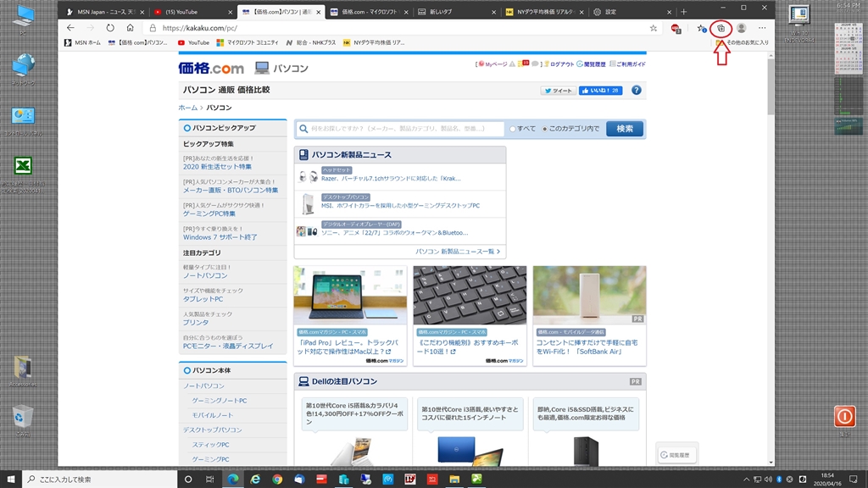868x488 pixels.
Task: Open the floating 閲覧履歴 button
Action: 676,455
